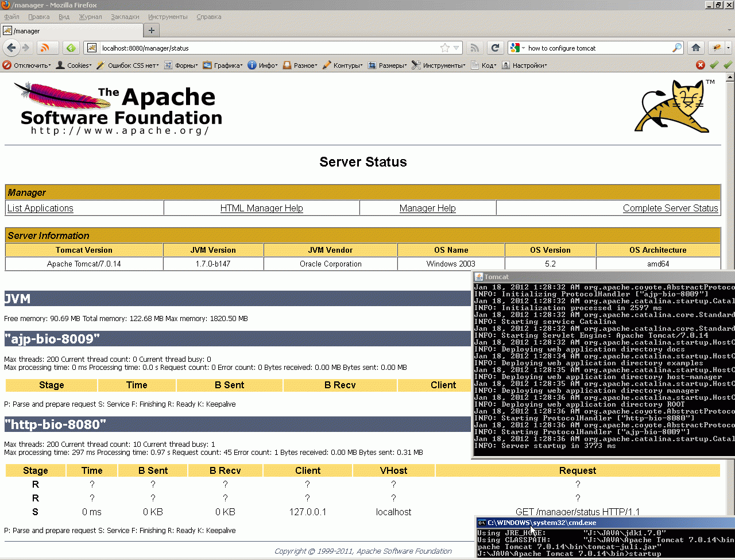Open the Отключить dropdown in the developer toolbar
Viewport: 735px width, 560px height.
(26, 65)
